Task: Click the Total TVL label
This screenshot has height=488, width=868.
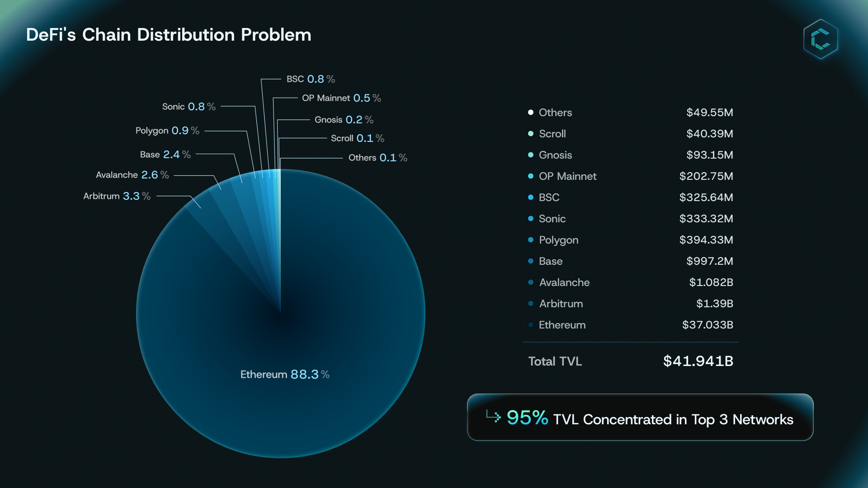Action: click(x=555, y=361)
